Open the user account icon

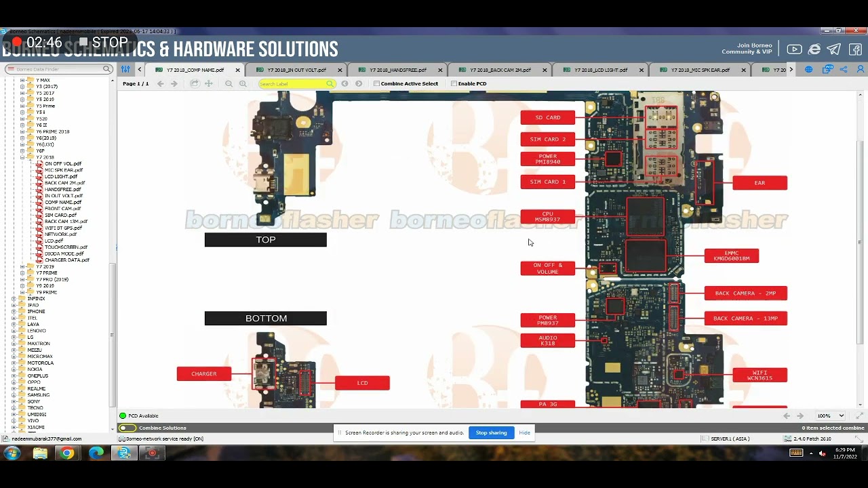pyautogui.click(x=861, y=69)
